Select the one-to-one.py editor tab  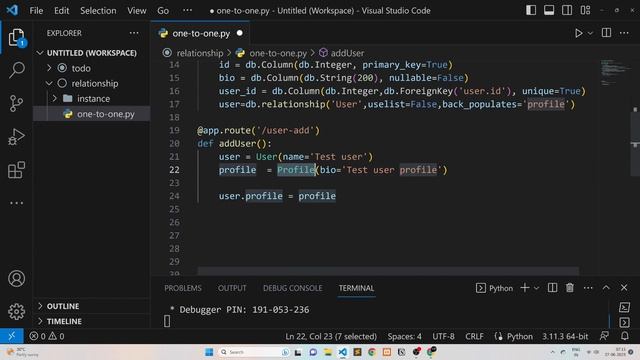201,33
